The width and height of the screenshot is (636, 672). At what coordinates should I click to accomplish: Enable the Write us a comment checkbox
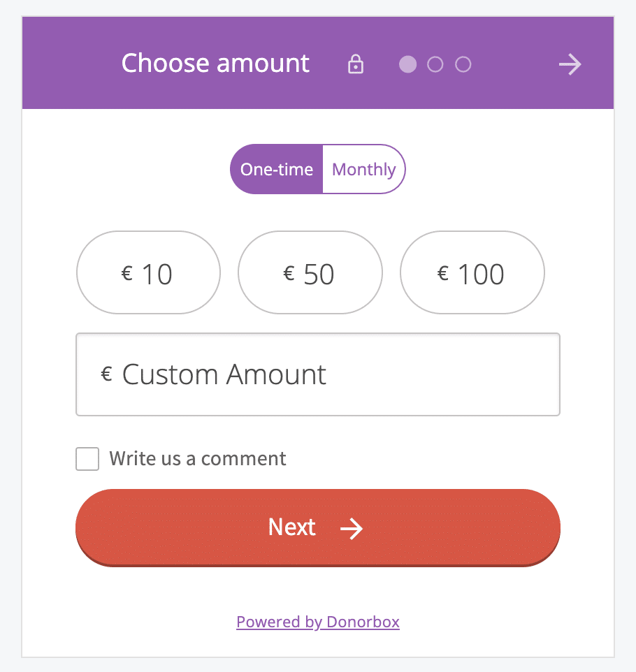coord(87,459)
